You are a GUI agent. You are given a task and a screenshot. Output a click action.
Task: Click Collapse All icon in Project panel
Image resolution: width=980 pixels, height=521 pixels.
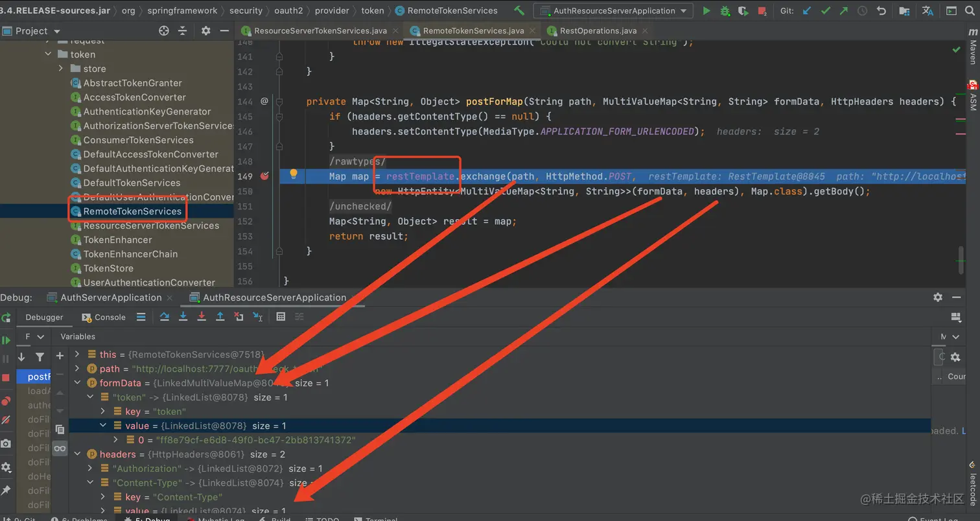pyautogui.click(x=183, y=30)
